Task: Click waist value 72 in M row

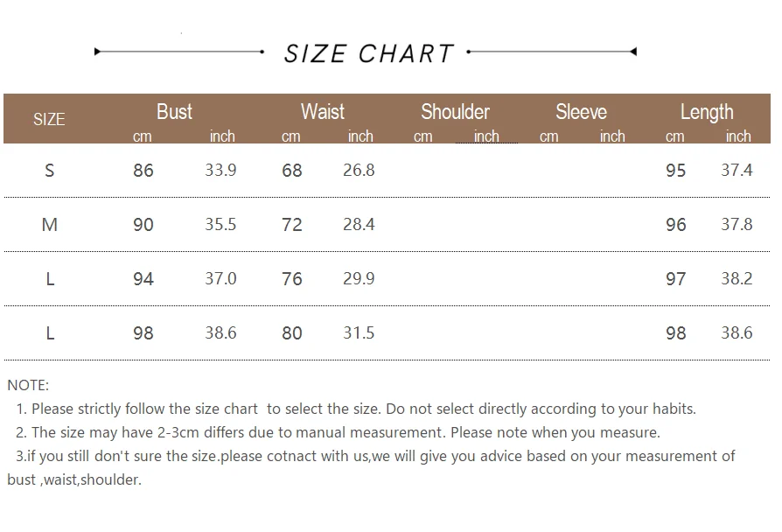Action: click(292, 225)
